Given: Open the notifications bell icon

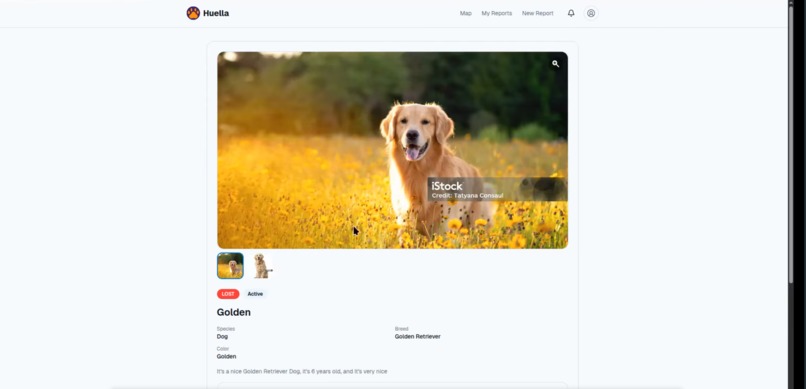Looking at the screenshot, I should point(571,13).
